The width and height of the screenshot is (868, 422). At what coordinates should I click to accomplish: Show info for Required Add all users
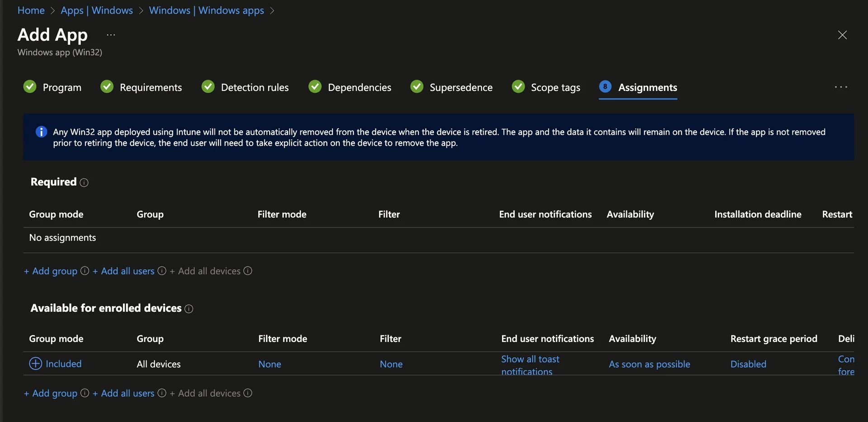tap(162, 270)
